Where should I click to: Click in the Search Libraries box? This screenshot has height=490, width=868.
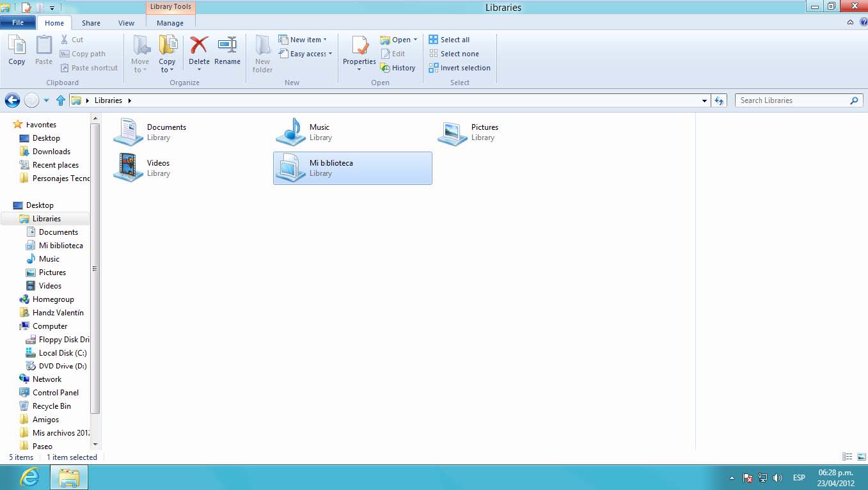pyautogui.click(x=792, y=100)
